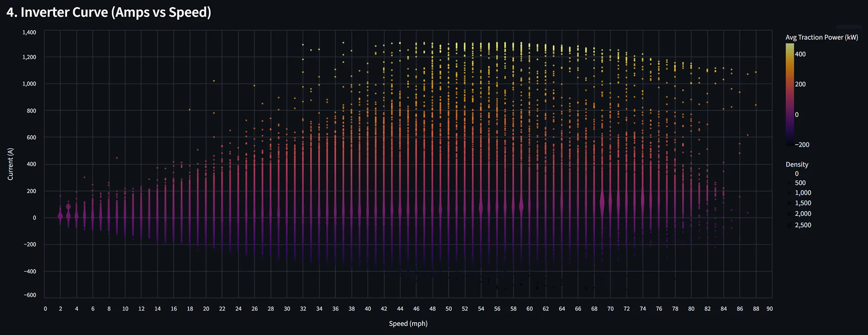Click the −200 label on the colorbar

802,145
